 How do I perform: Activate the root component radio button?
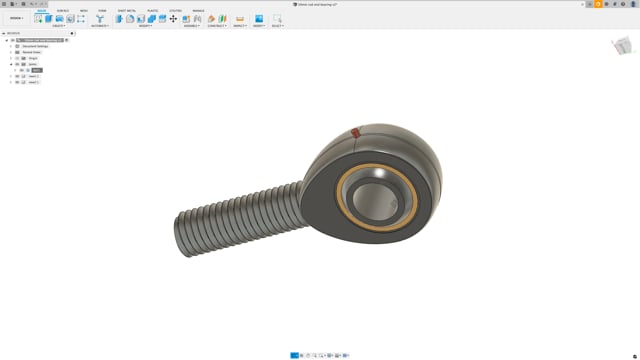(67, 40)
